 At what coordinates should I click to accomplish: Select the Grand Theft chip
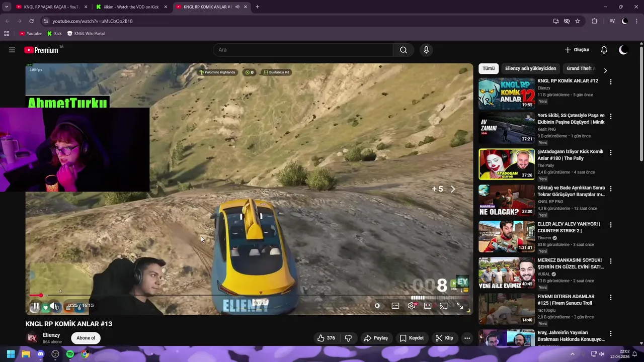click(580, 68)
